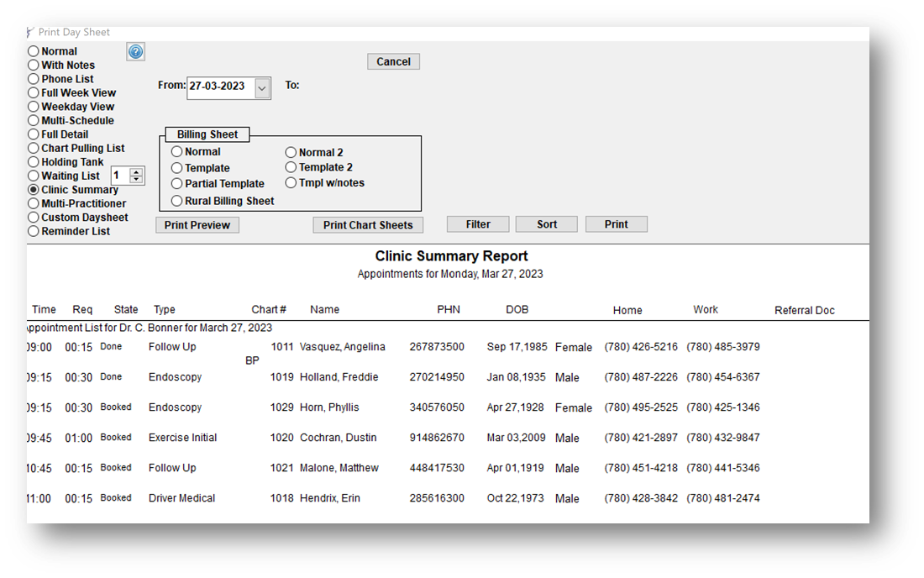
Task: Click patient name Horn, Phyllis
Action: 329,407
